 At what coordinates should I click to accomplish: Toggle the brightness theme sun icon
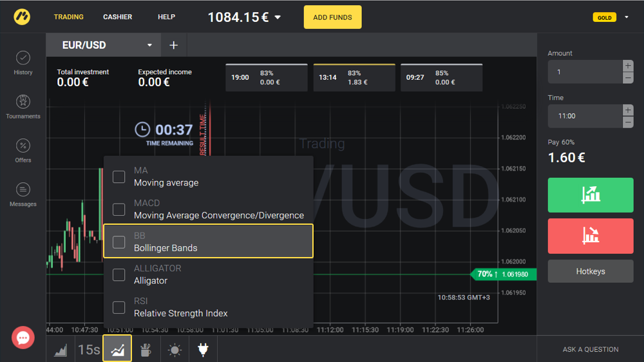point(175,350)
